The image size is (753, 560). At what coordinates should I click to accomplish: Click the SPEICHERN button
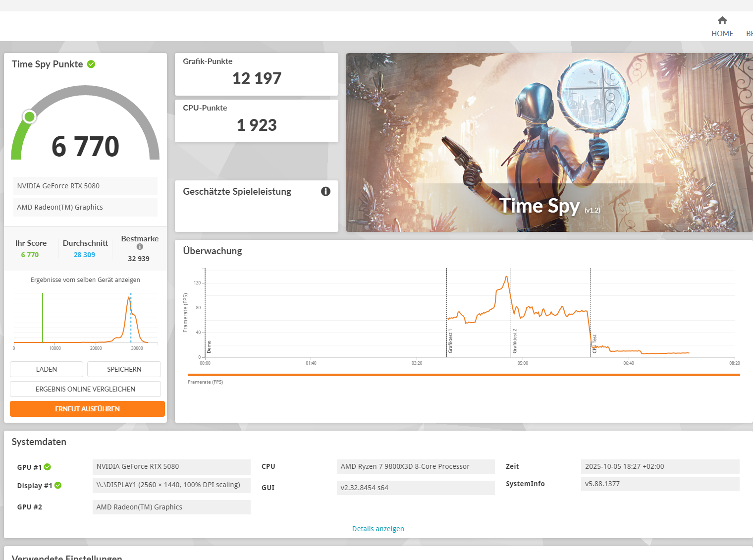click(x=124, y=369)
